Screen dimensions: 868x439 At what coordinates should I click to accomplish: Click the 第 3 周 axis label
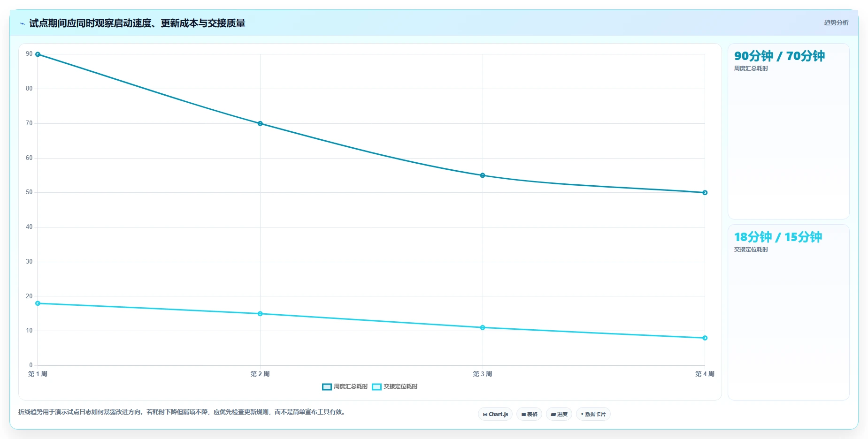pyautogui.click(x=483, y=374)
